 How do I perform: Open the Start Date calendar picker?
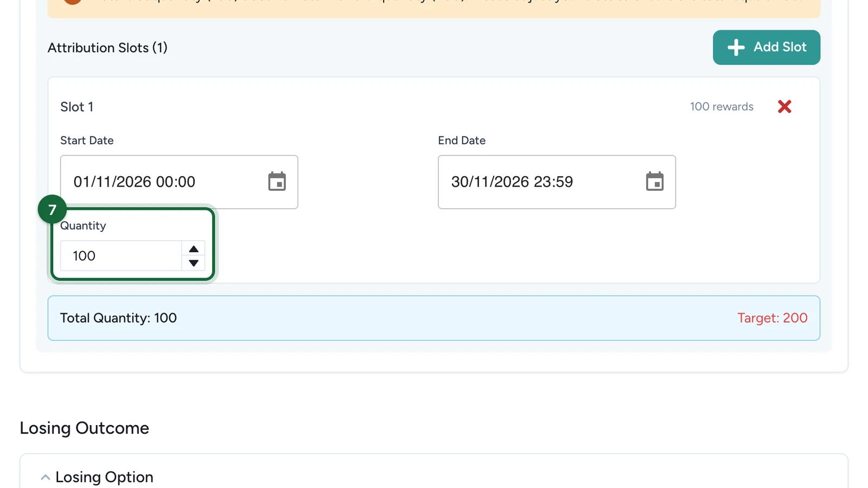[x=277, y=182]
